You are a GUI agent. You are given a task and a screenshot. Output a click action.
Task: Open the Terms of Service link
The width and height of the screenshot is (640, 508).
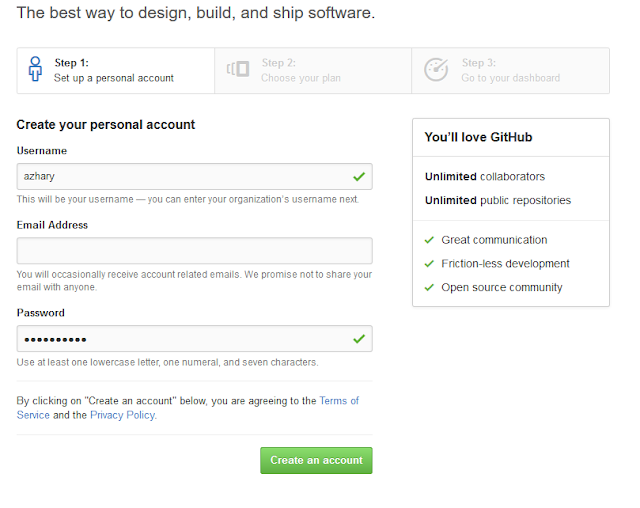coord(339,401)
